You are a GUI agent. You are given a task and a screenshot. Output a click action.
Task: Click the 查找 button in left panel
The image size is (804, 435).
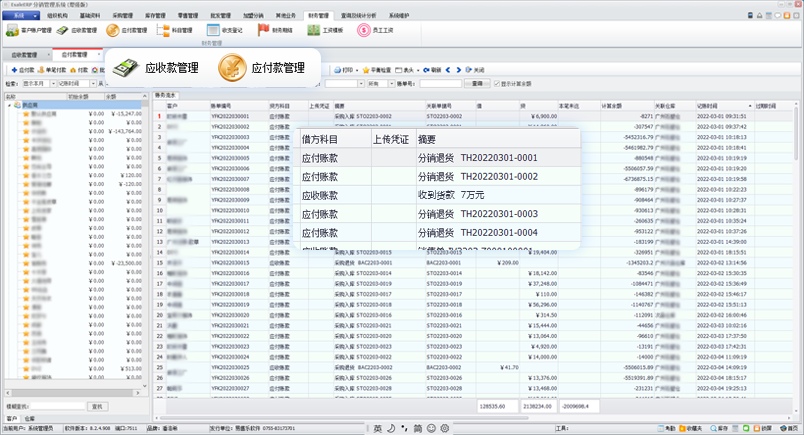97,406
